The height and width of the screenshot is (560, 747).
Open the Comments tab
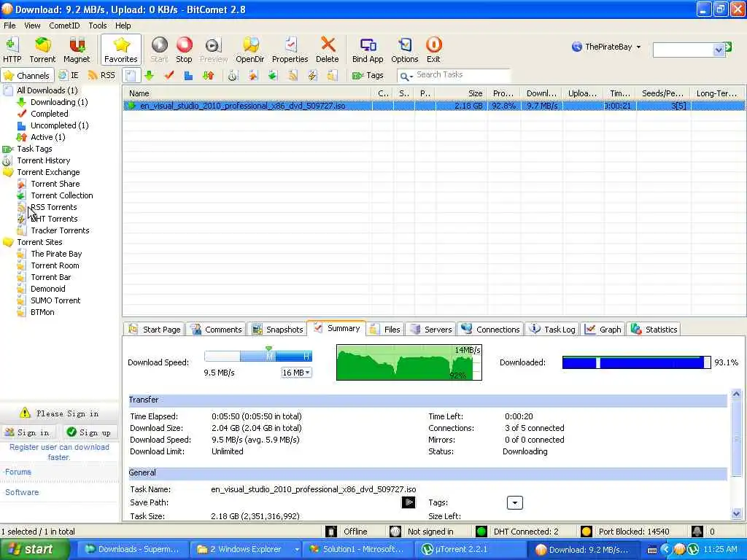point(217,329)
